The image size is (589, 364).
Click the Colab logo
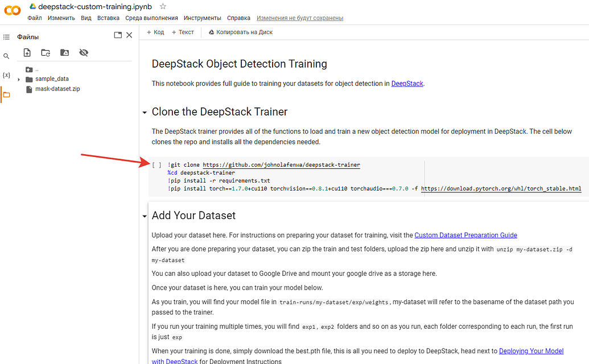(x=12, y=10)
